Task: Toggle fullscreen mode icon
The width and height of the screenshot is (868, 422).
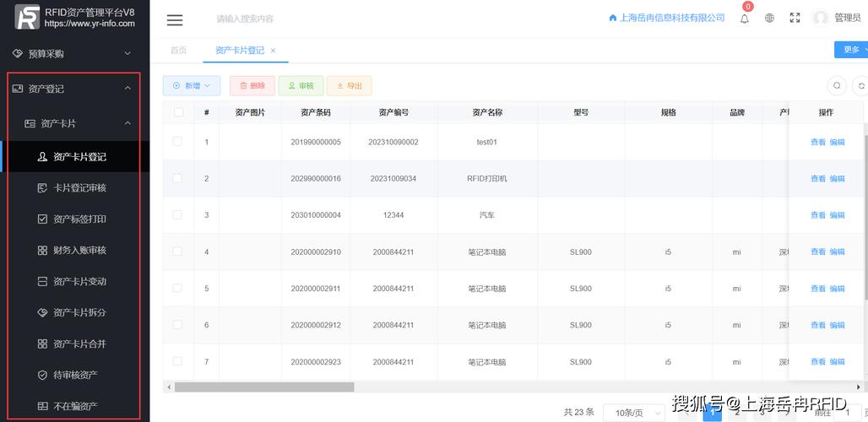Action: (x=794, y=19)
